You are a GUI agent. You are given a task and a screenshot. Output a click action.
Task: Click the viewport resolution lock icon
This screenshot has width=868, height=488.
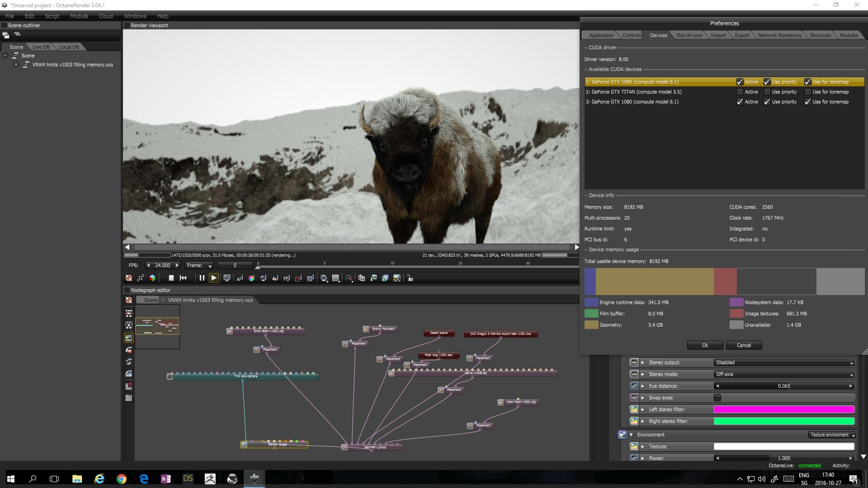coord(227,278)
